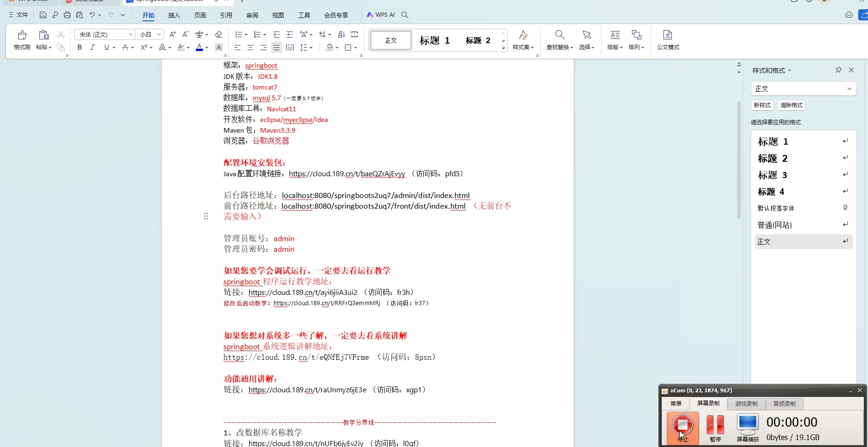Clear formatting with the eraser icon

[219, 34]
